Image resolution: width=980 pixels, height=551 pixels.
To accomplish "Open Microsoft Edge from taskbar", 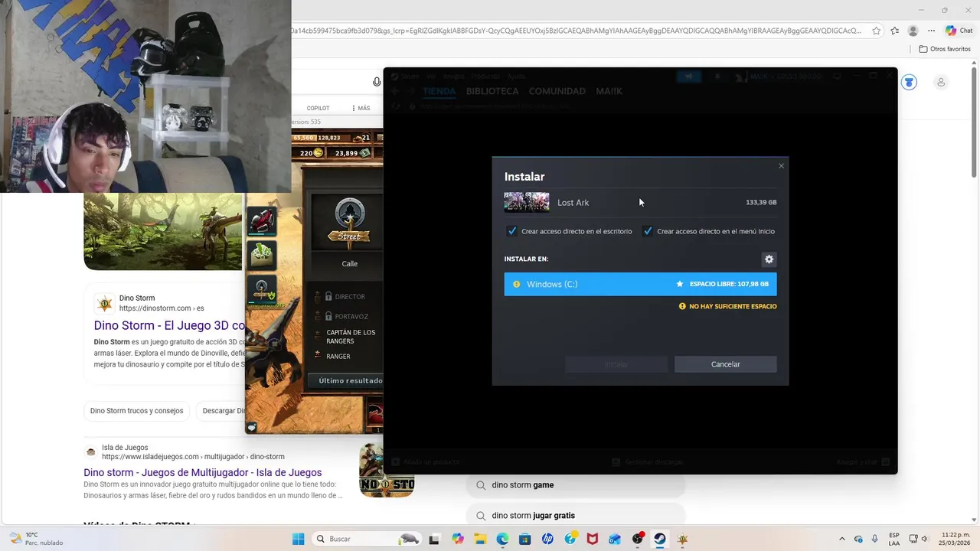I will (502, 539).
